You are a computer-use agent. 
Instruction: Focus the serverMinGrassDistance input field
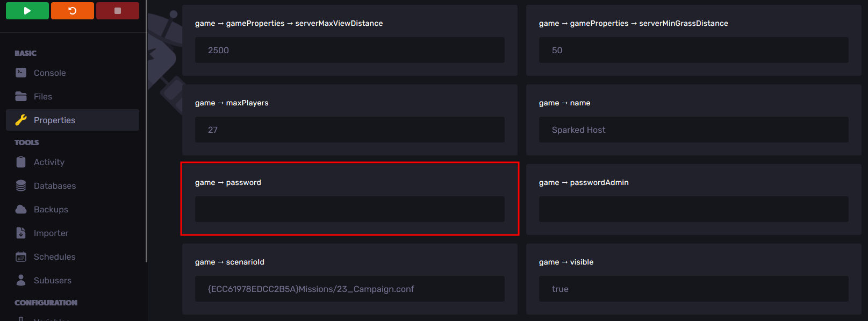click(693, 50)
